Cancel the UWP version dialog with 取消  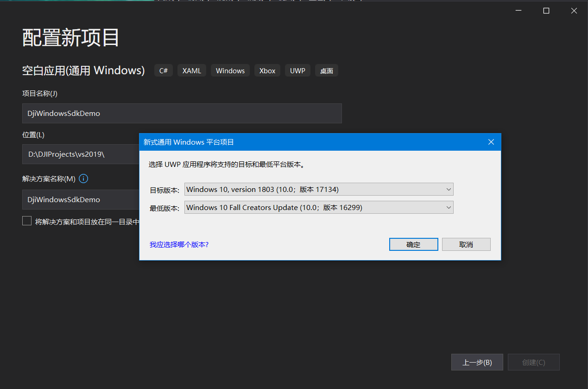click(x=466, y=244)
